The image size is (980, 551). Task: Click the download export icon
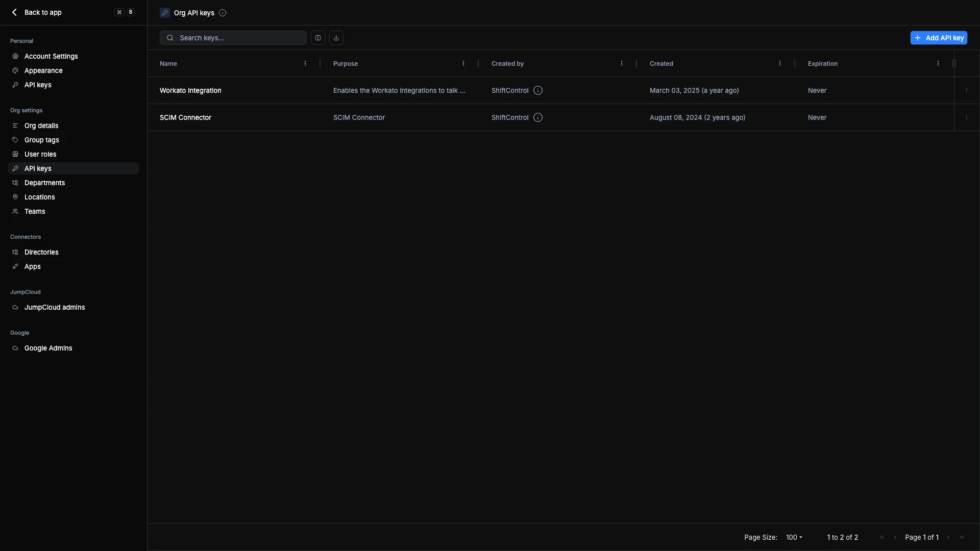coord(336,38)
